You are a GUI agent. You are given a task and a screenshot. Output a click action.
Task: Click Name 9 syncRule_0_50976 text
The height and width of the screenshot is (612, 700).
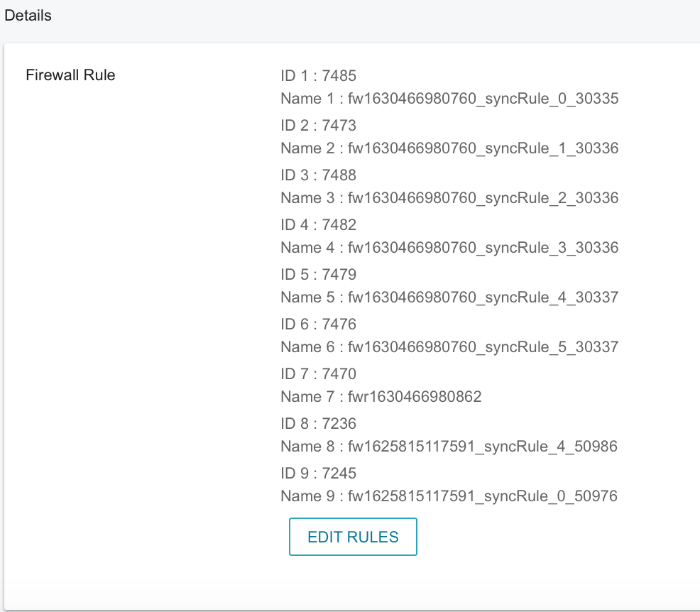[449, 496]
